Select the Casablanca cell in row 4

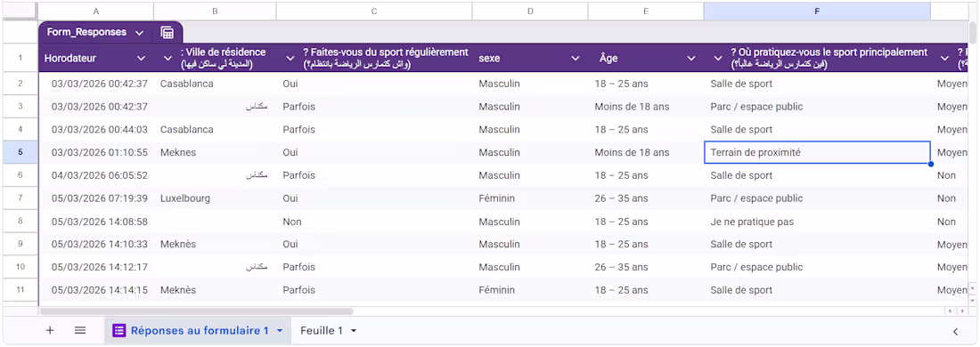[x=215, y=130]
